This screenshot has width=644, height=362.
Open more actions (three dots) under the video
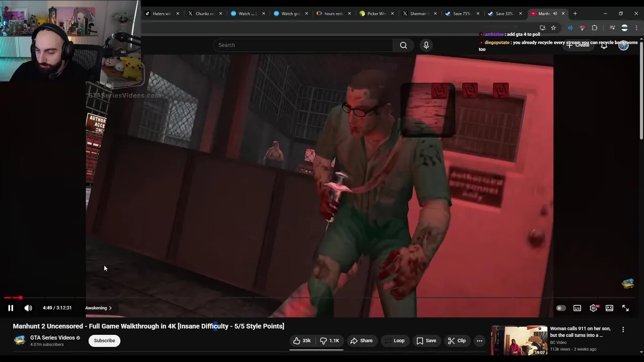click(479, 340)
